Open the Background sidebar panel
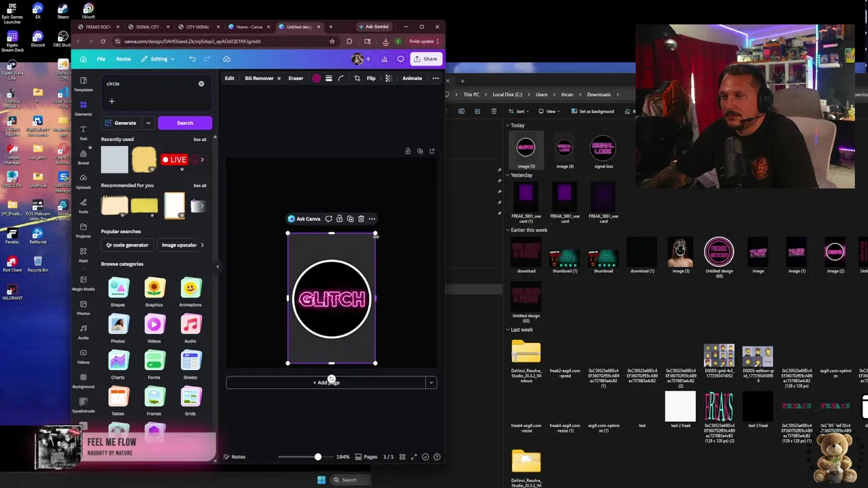868x488 pixels. (83, 381)
